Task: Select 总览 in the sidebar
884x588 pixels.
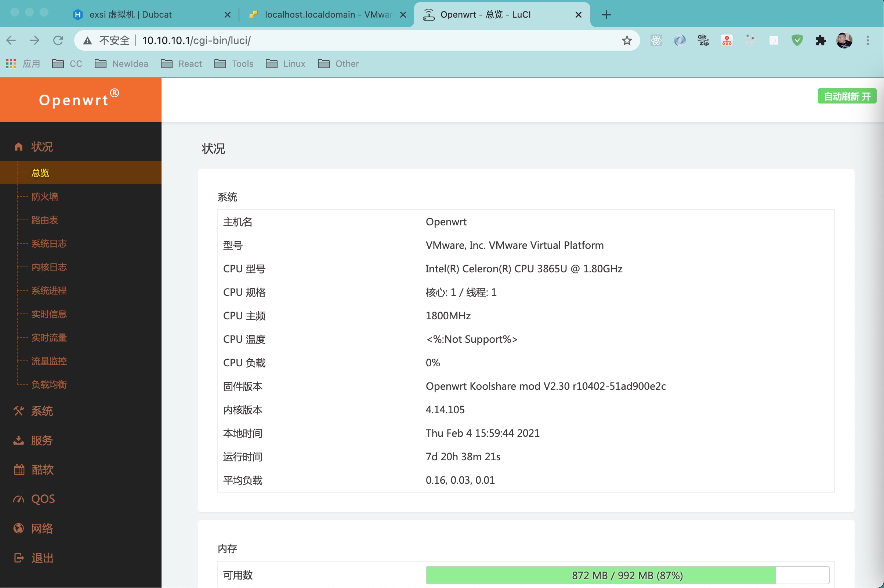Action: (x=81, y=173)
